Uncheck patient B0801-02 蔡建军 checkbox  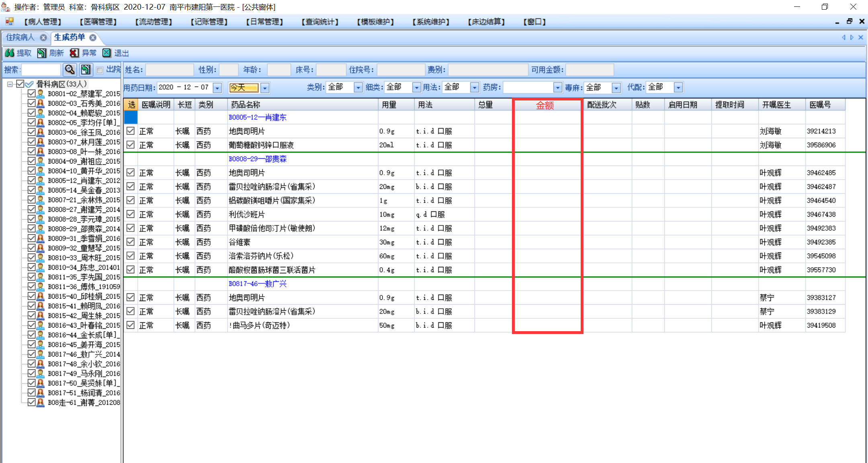pyautogui.click(x=31, y=93)
